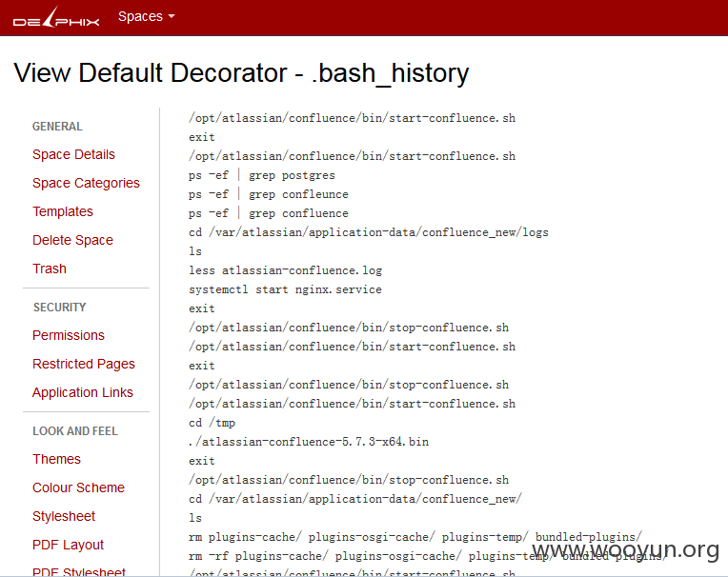Go to Space Categories

click(x=86, y=183)
